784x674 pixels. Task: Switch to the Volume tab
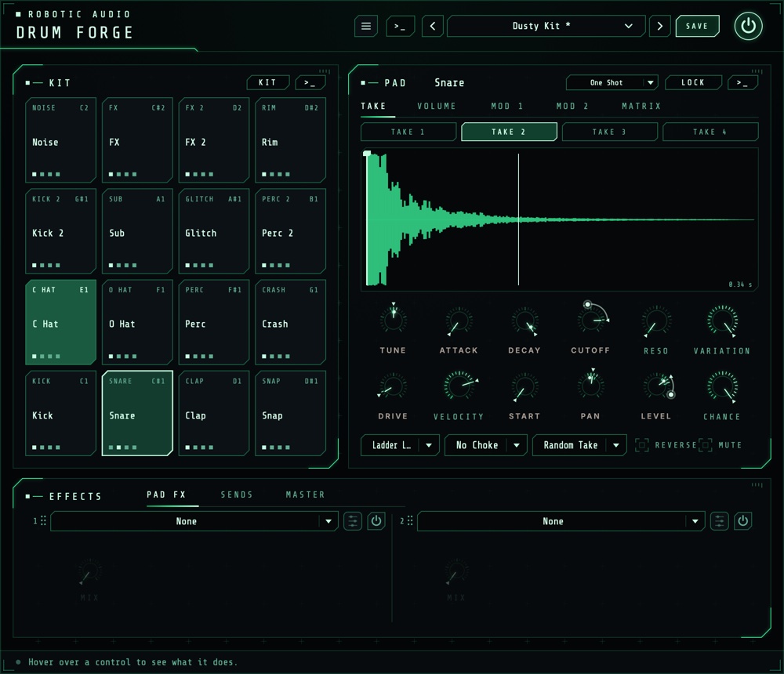[x=437, y=106]
